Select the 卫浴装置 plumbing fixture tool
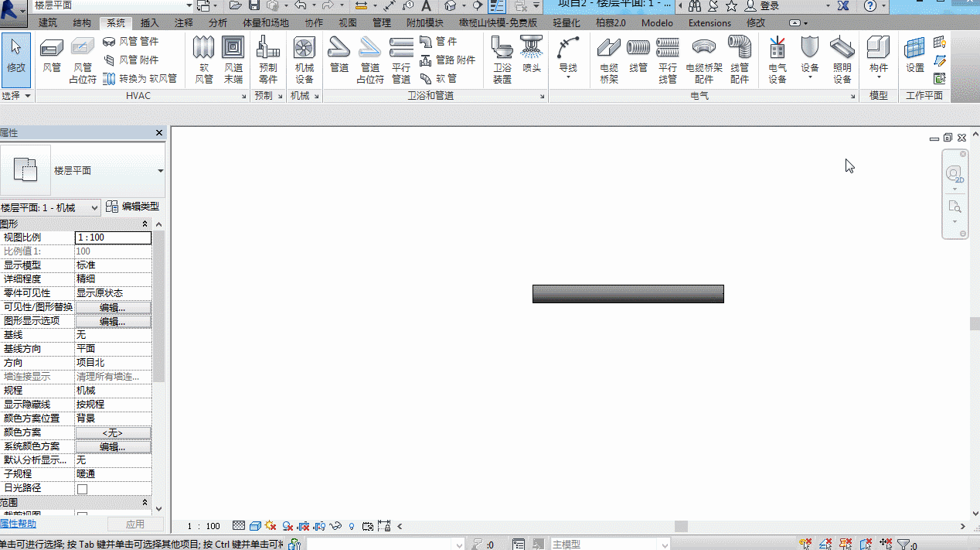Screen dimensions: 980x550 click(502, 60)
